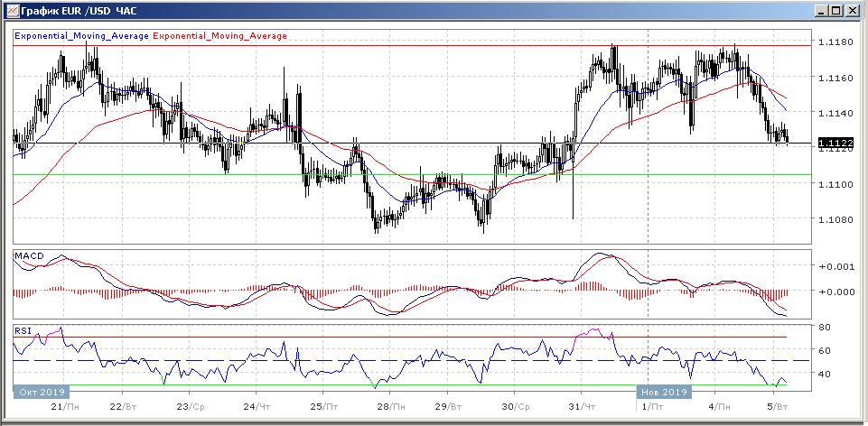
Task: Click the 1.1080 price axis label
Action: click(x=835, y=219)
